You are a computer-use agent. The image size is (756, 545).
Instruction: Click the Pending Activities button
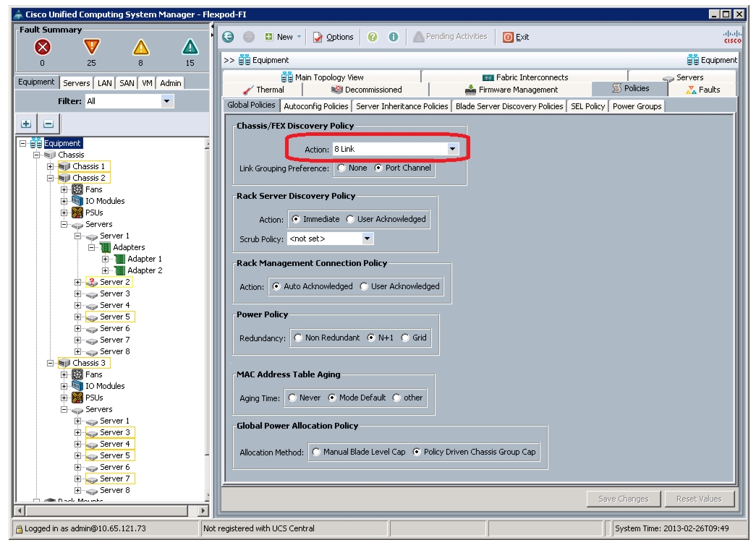(x=450, y=37)
